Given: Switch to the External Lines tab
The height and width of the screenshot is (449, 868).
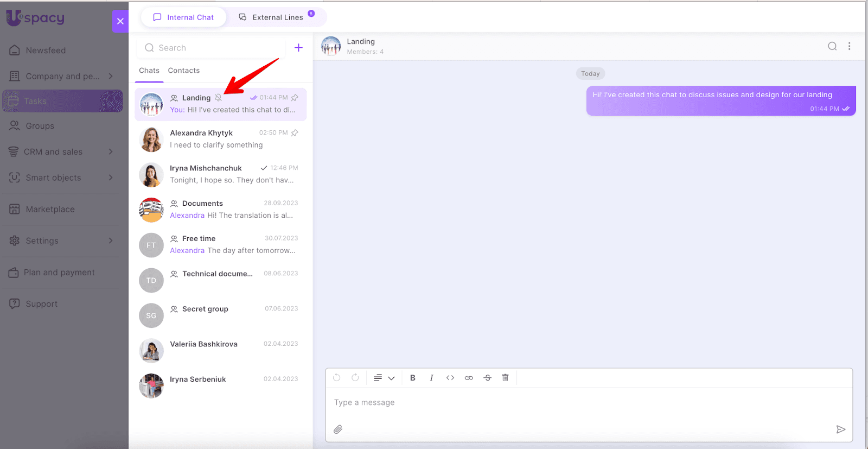Looking at the screenshot, I should (x=277, y=17).
